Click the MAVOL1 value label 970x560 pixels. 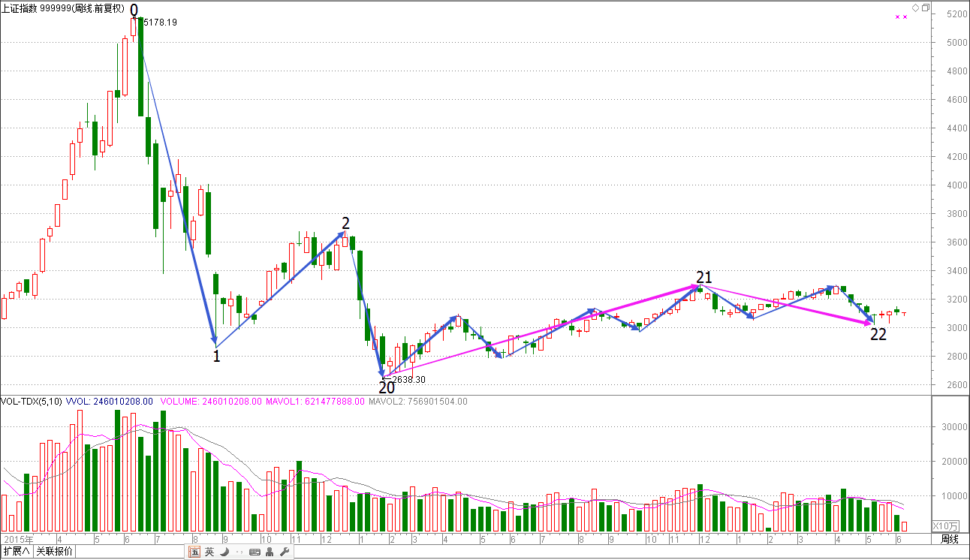314,402
